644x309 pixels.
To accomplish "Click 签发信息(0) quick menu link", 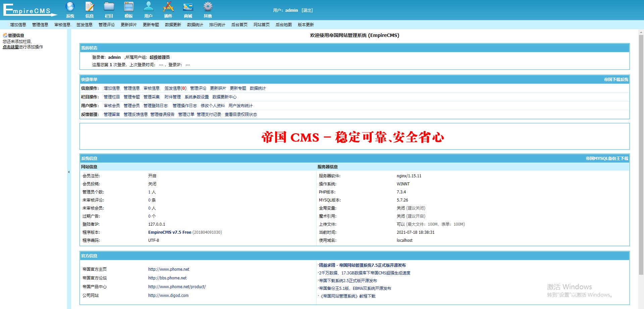I will [175, 88].
